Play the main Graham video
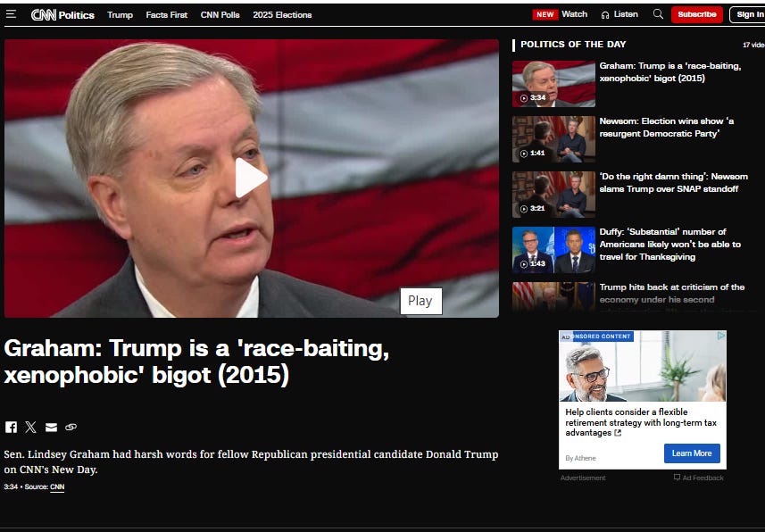765x532 pixels. (x=251, y=178)
